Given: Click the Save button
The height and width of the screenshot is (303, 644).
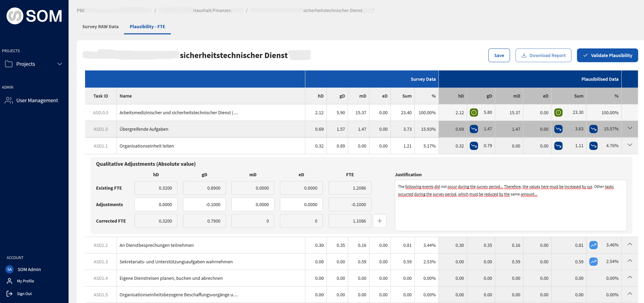Looking at the screenshot, I should (x=499, y=55).
